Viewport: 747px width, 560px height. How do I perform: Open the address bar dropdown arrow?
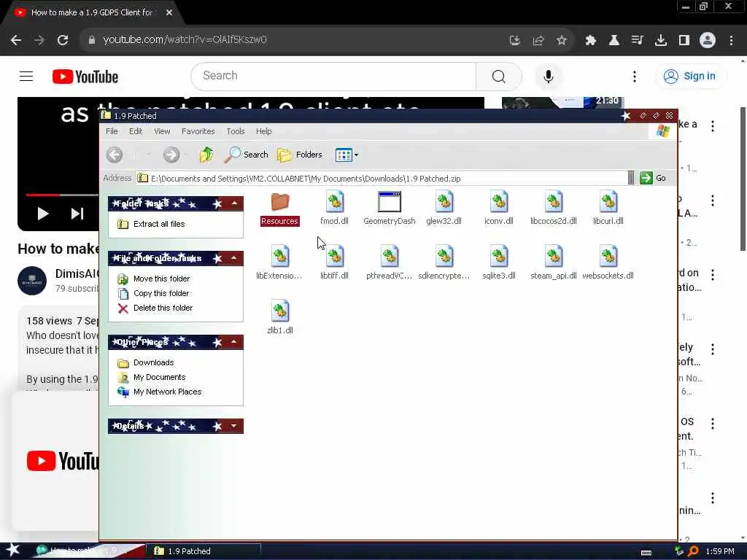tap(631, 178)
